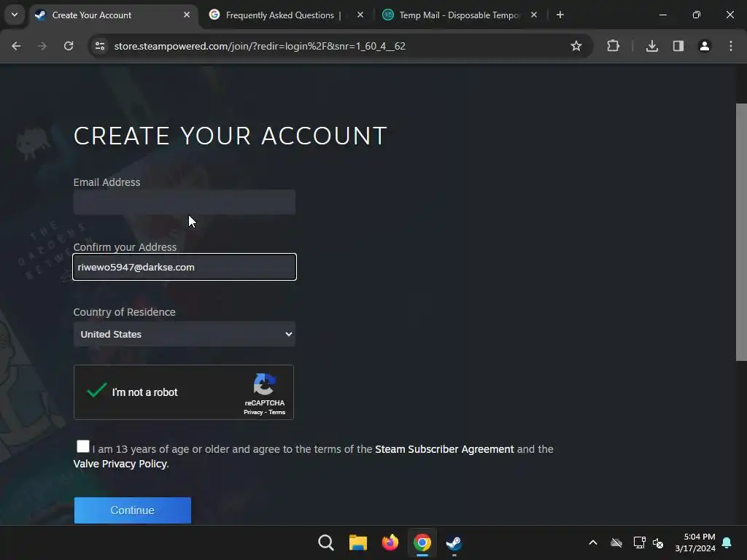Click the I'm not a robot checkmark
The width and height of the screenshot is (747, 560).
pos(97,391)
